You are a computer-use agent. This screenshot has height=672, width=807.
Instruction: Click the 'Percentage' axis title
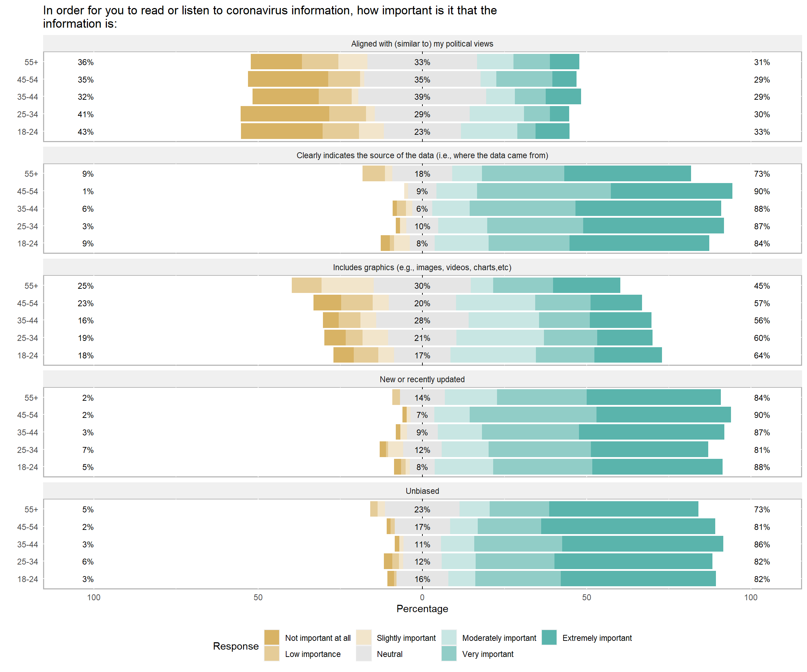(x=422, y=609)
